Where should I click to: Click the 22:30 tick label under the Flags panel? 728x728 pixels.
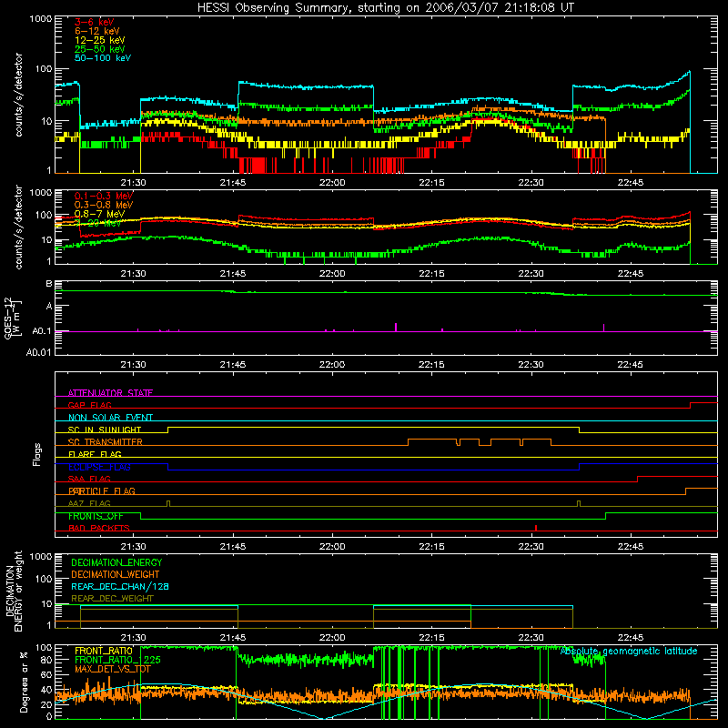[x=531, y=547]
